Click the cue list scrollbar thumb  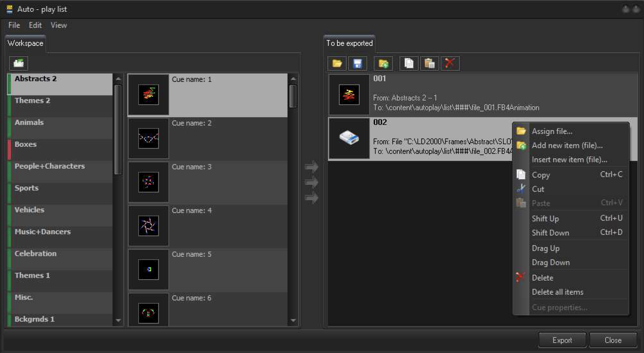tap(293, 96)
